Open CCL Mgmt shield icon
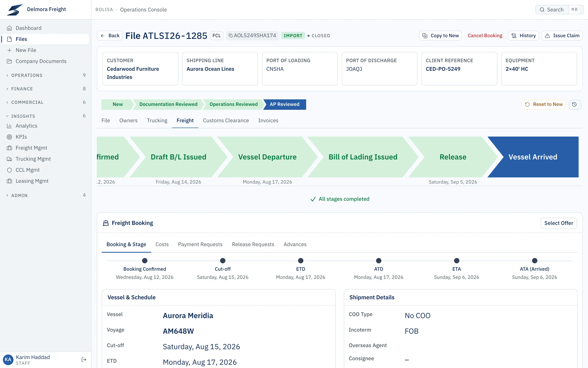 [9, 170]
